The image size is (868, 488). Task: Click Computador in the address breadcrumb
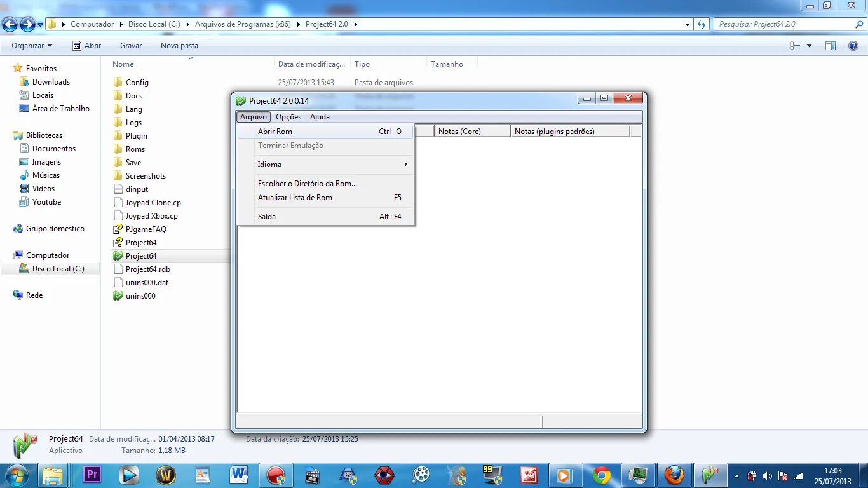click(x=92, y=24)
